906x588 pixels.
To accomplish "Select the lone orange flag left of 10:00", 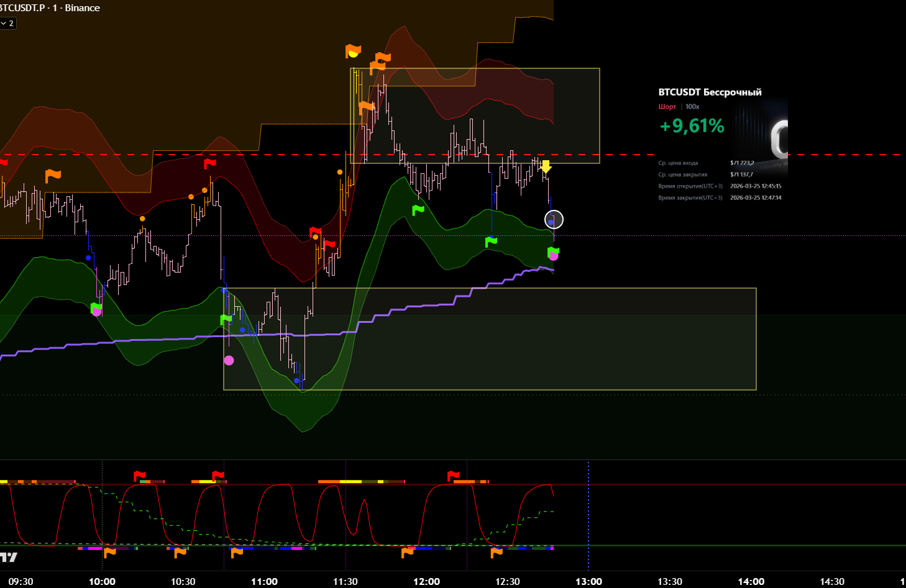I will [53, 176].
